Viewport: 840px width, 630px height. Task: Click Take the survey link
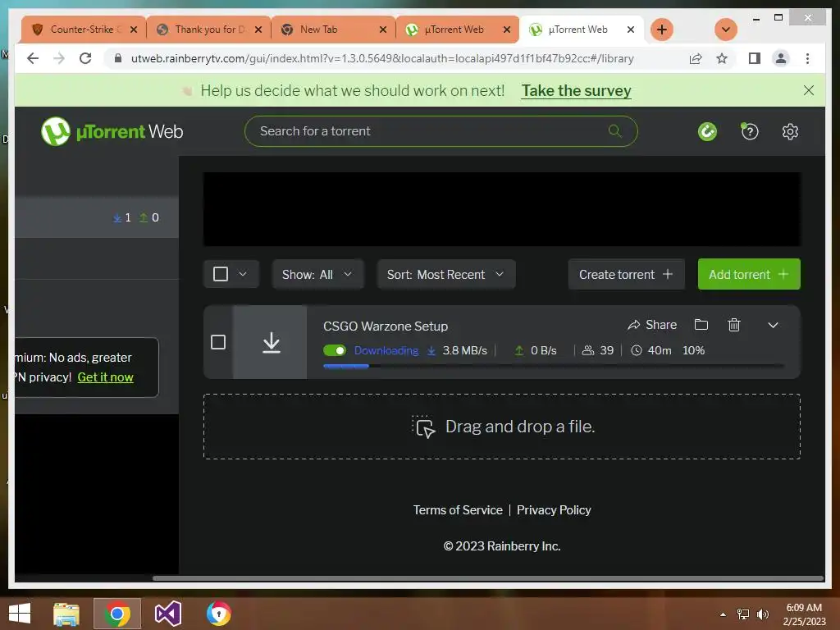pos(576,90)
